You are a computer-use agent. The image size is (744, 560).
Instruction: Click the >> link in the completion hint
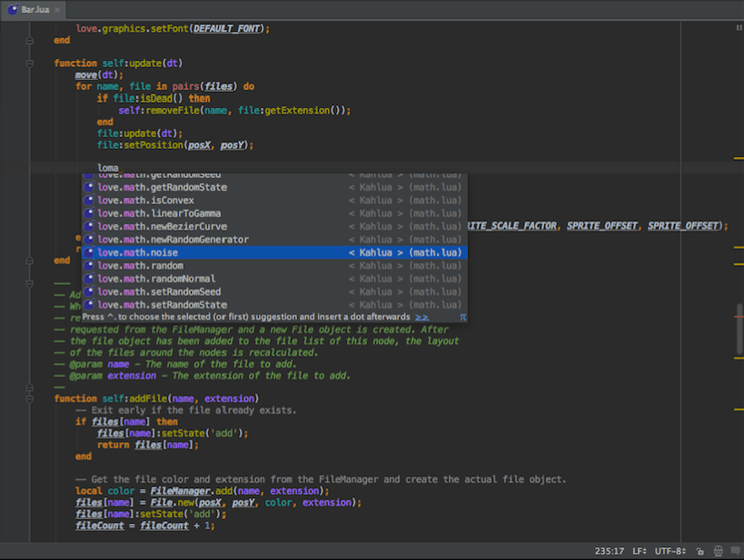tap(422, 318)
